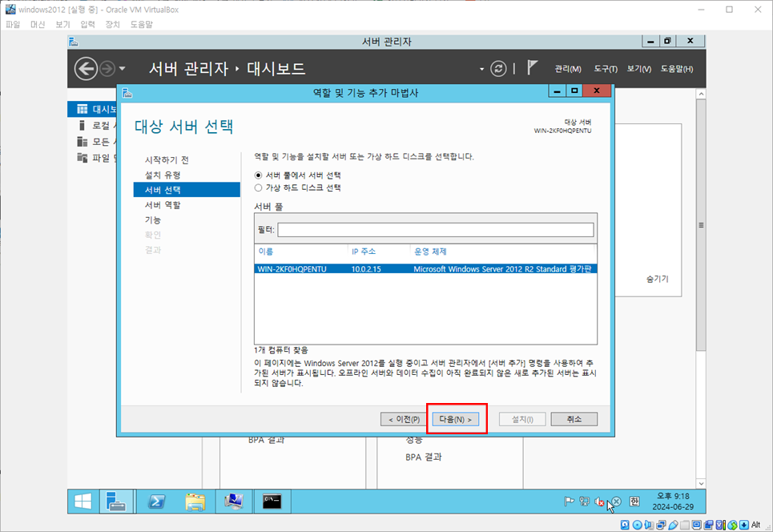Open the 도움말(H) menu in Server Manager

pyautogui.click(x=677, y=69)
